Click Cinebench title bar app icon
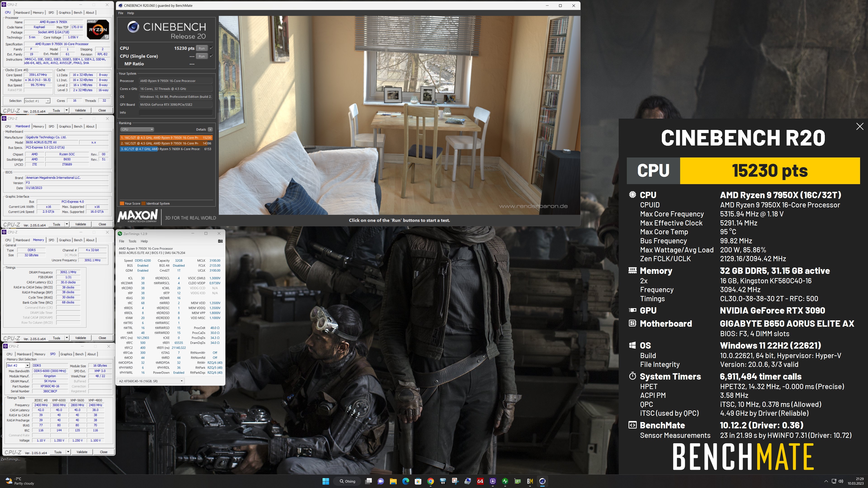Image resolution: width=868 pixels, height=488 pixels. 120,6
